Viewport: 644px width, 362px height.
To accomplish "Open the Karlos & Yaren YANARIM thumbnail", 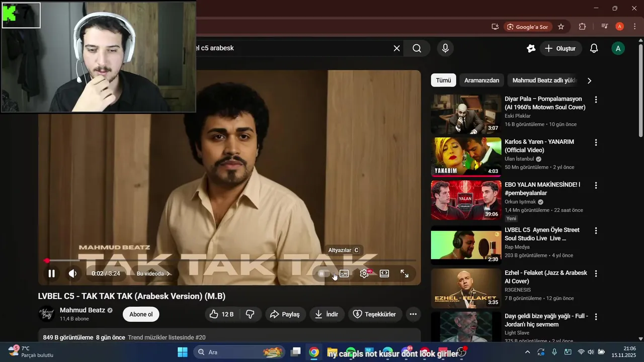I will [466, 157].
